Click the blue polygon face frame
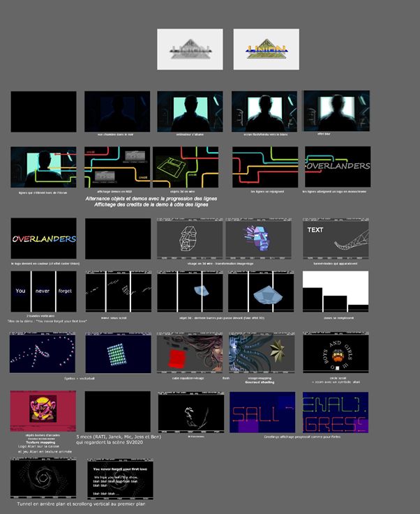Viewport: 420px width, 514px height. pyautogui.click(x=262, y=239)
